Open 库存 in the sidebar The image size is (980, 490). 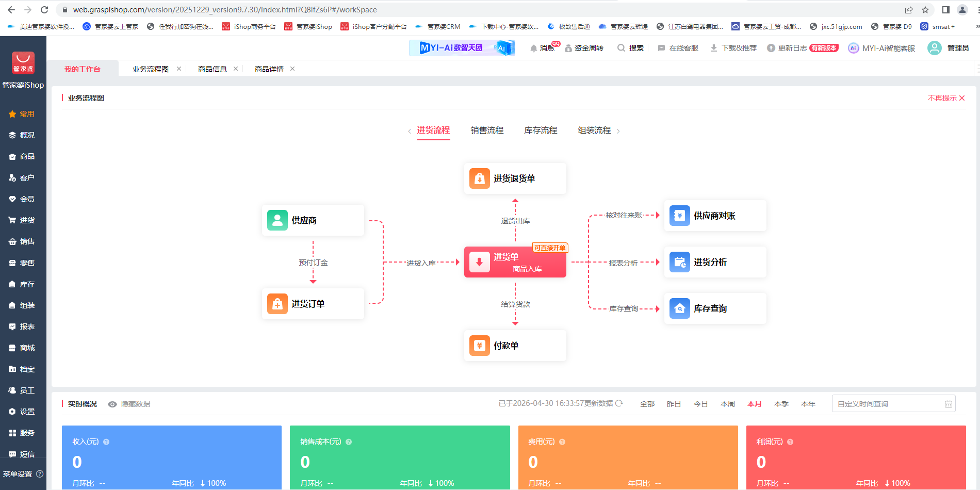pyautogui.click(x=23, y=284)
